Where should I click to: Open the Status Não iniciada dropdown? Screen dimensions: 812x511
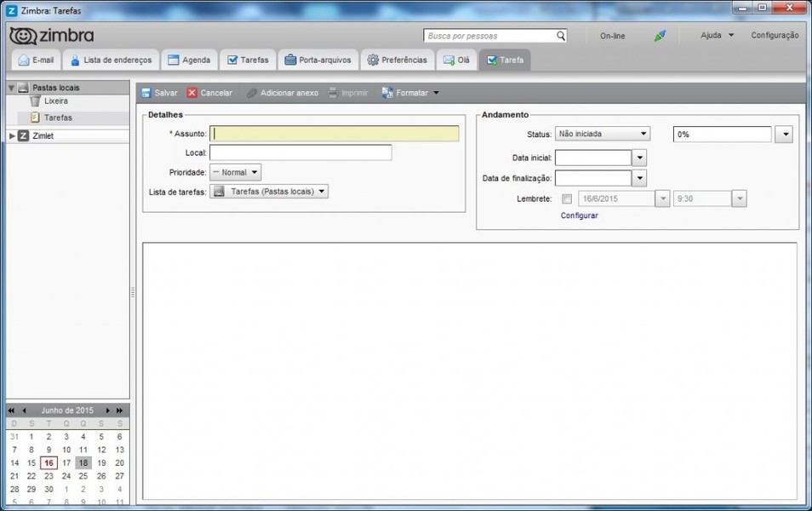[x=603, y=134]
